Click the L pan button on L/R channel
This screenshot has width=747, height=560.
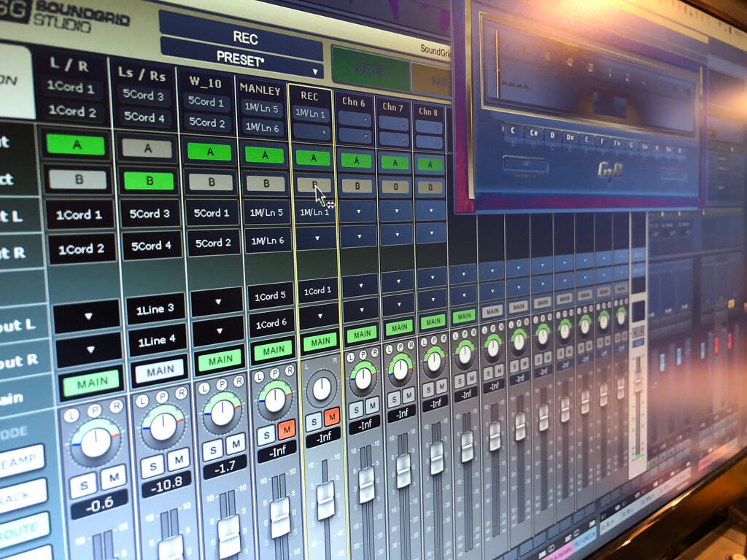click(x=71, y=415)
